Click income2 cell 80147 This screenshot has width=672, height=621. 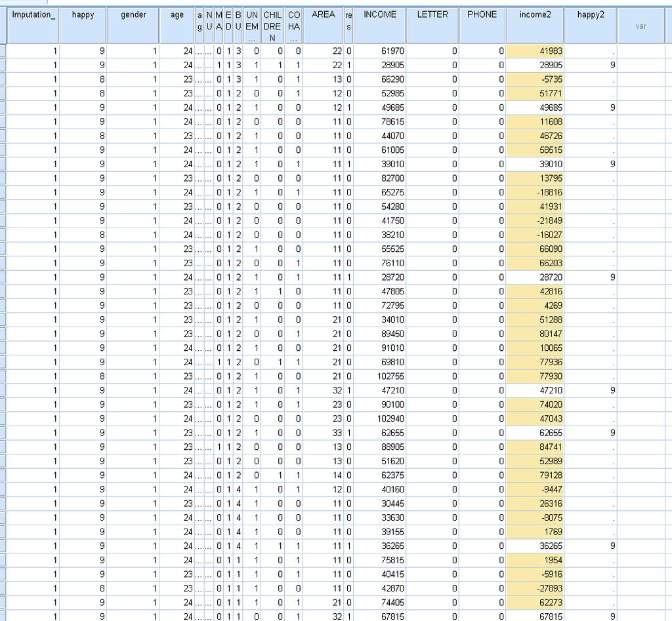pos(535,334)
